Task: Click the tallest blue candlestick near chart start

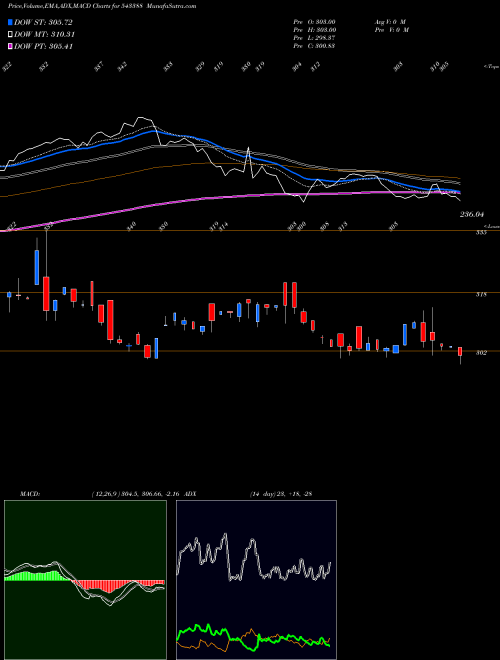Action: tap(37, 267)
